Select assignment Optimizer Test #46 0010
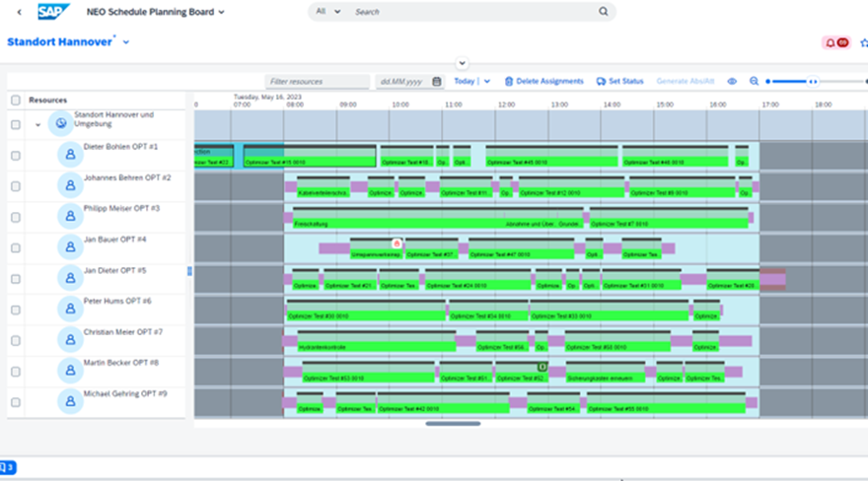The width and height of the screenshot is (868, 481). click(x=676, y=156)
